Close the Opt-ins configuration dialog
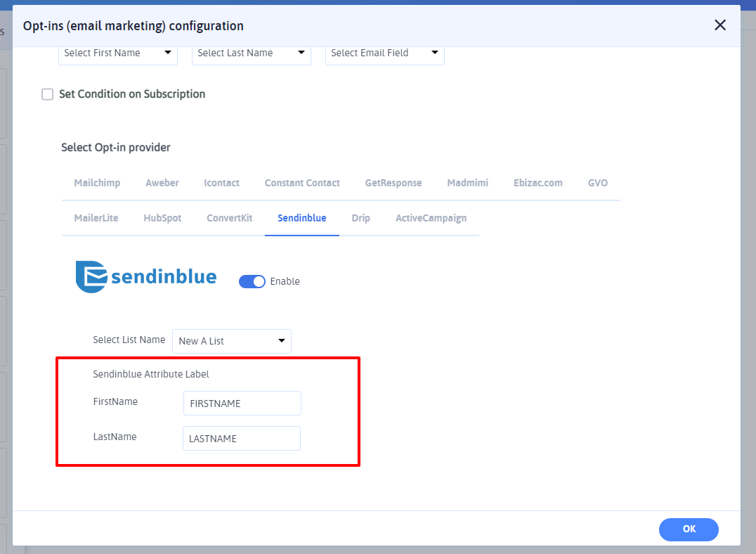Screen dimensions: 756x554 click(719, 25)
